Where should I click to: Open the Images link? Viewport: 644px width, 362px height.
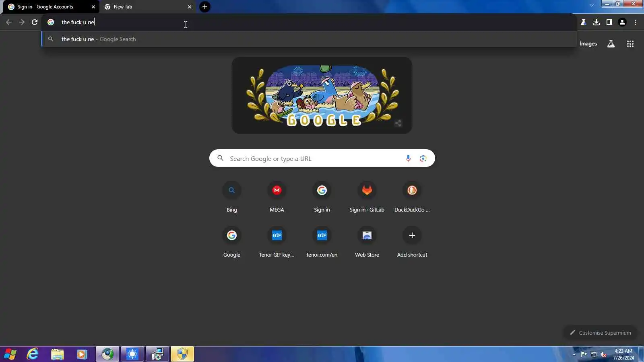pos(588,44)
